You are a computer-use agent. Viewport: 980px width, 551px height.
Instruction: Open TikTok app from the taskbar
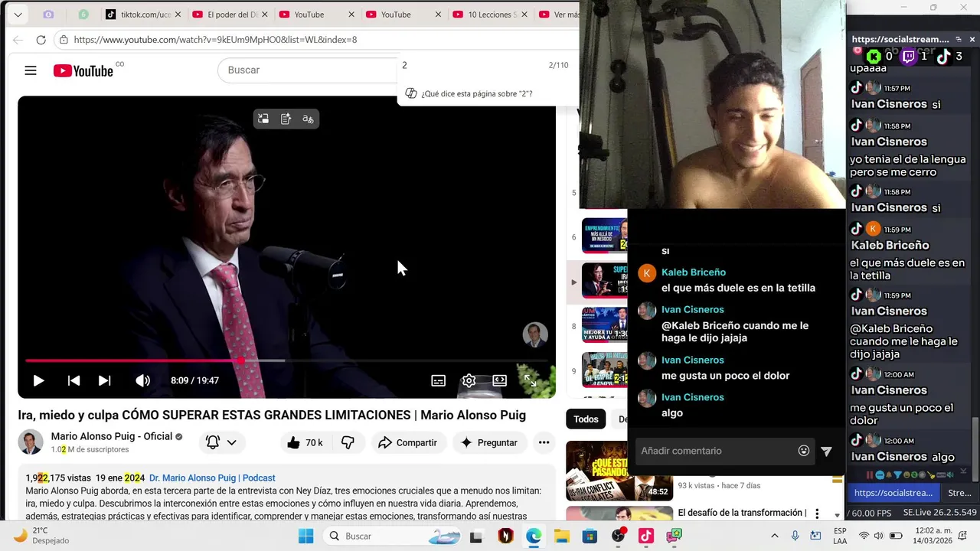[x=645, y=536]
